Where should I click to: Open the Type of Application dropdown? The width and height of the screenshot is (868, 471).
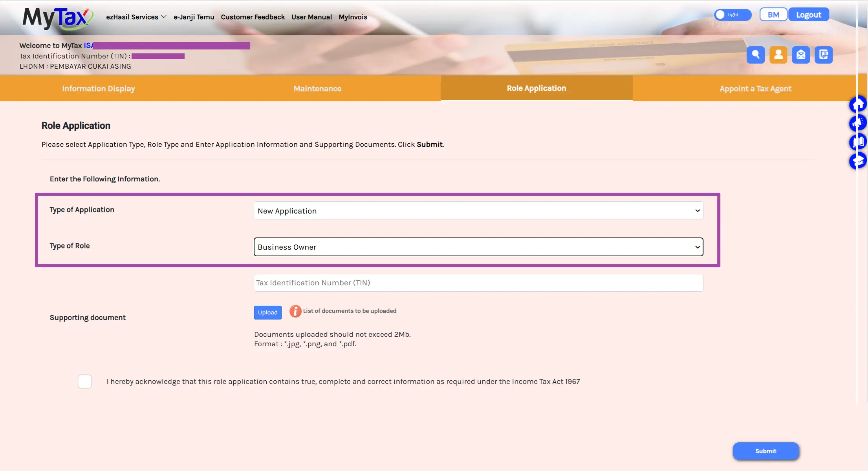click(478, 211)
